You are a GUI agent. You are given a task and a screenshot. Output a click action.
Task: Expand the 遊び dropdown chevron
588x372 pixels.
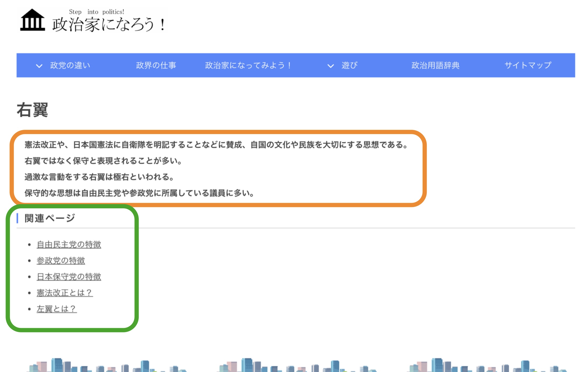point(330,66)
